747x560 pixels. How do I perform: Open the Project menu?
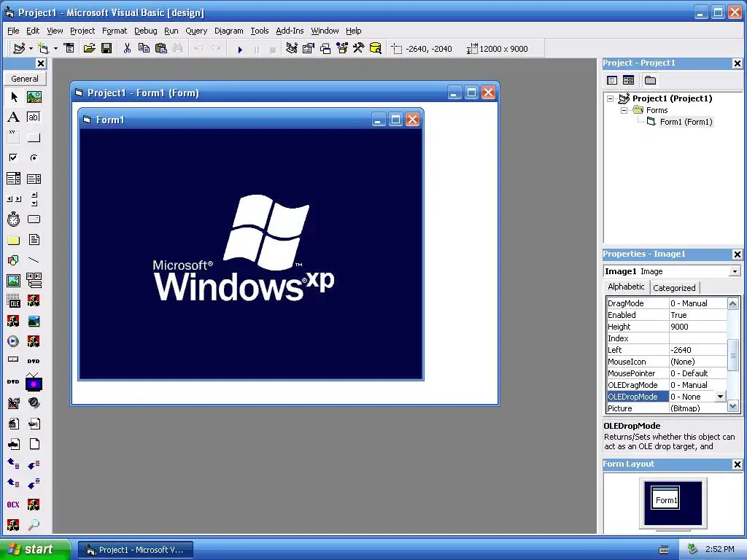[x=82, y=31]
